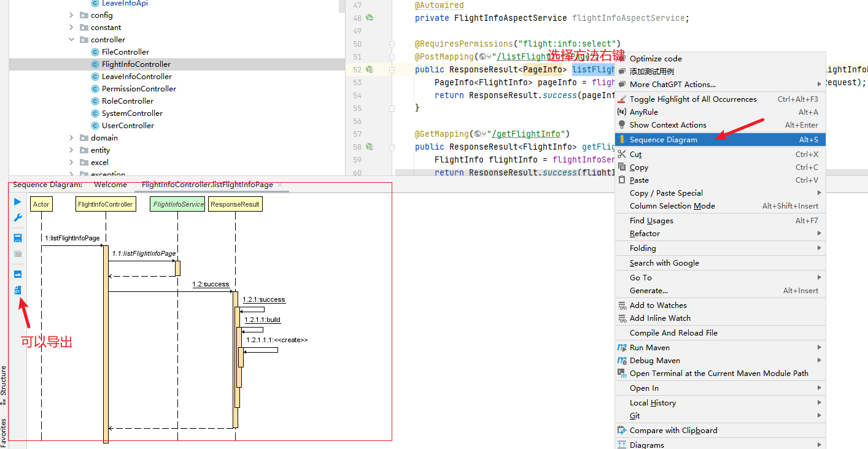Screen dimensions: 868x449
Task: Choose Search with Google menu item
Action: [720, 263]
